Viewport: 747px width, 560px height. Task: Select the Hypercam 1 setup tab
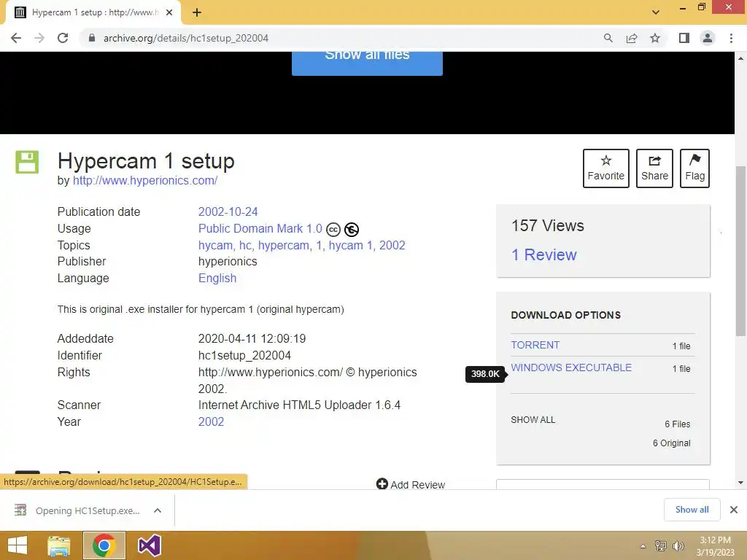tap(93, 12)
